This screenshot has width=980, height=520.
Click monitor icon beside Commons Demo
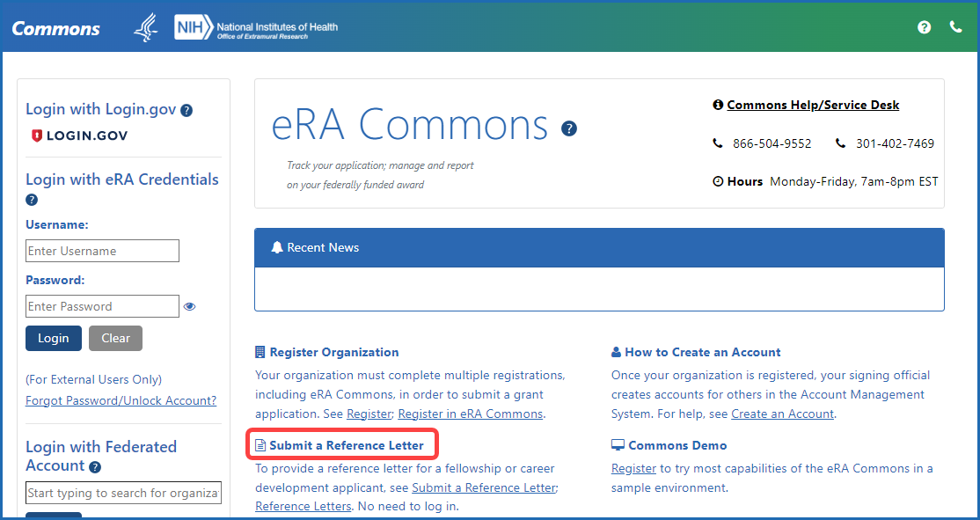(618, 445)
